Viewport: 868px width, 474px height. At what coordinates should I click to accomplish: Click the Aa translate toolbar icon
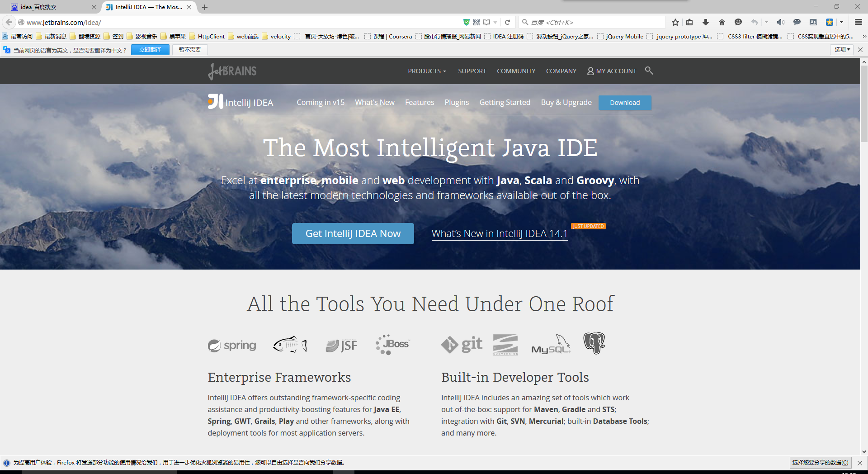pyautogui.click(x=813, y=22)
